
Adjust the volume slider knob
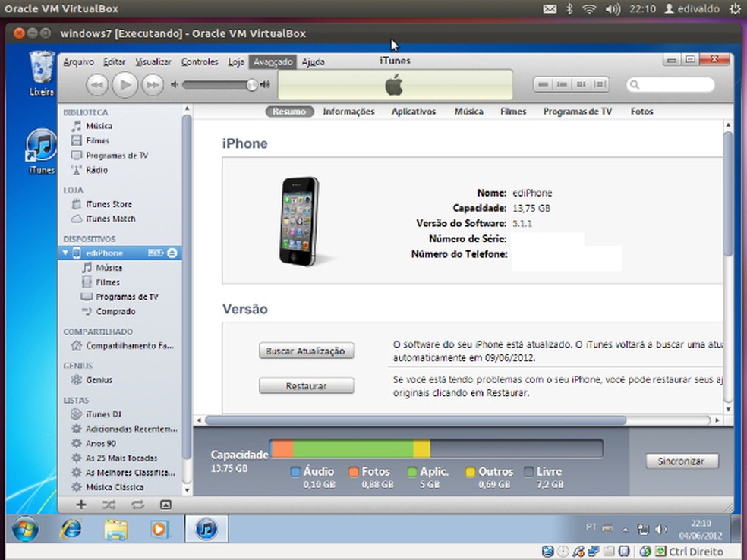[x=252, y=85]
